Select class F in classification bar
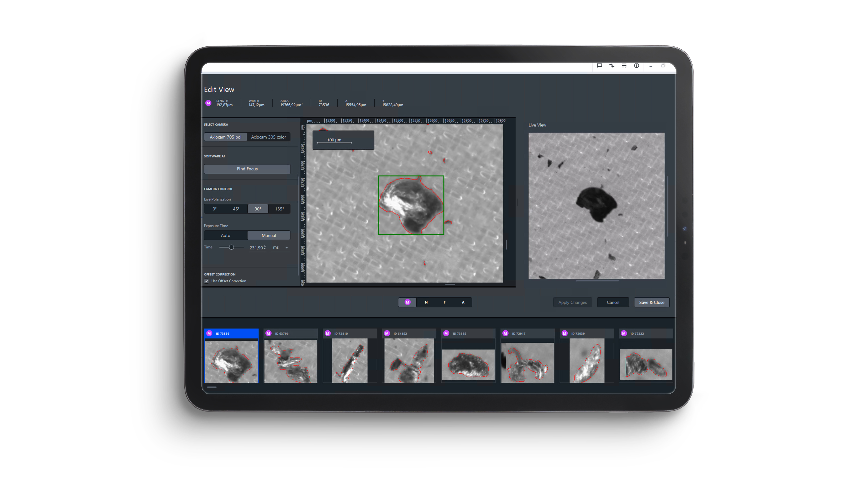 pos(444,302)
